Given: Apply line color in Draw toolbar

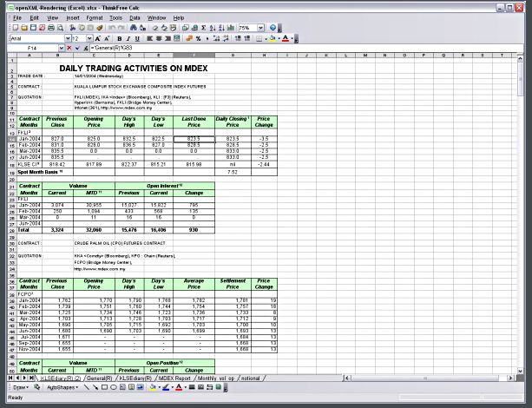Looking at the screenshot, I should point(166,387).
